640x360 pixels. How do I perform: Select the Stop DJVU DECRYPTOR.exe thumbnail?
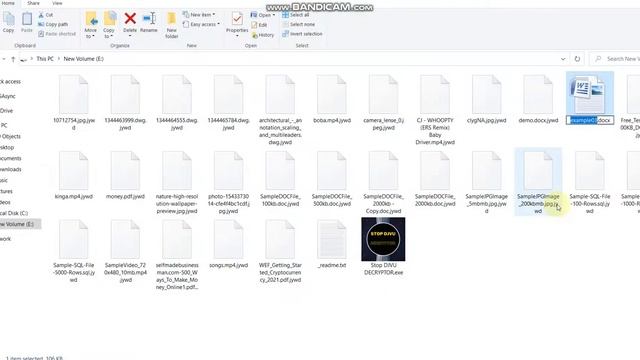[x=383, y=239]
